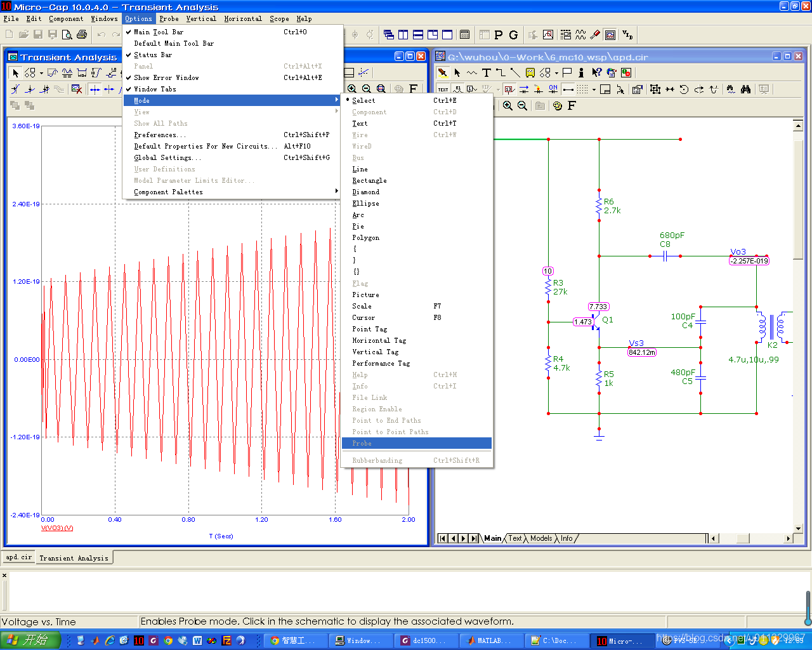
Task: Click the Cascade windows icon
Action: pos(388,34)
